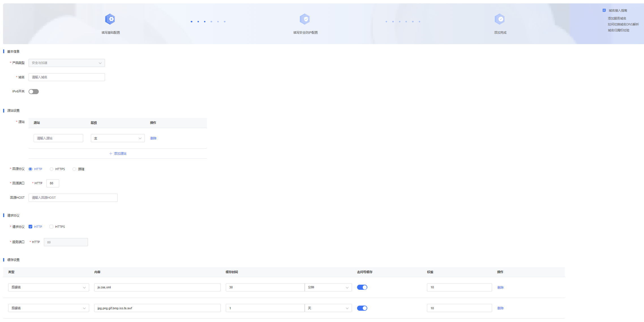Open the 添加服务域名 guide link

pos(617,18)
